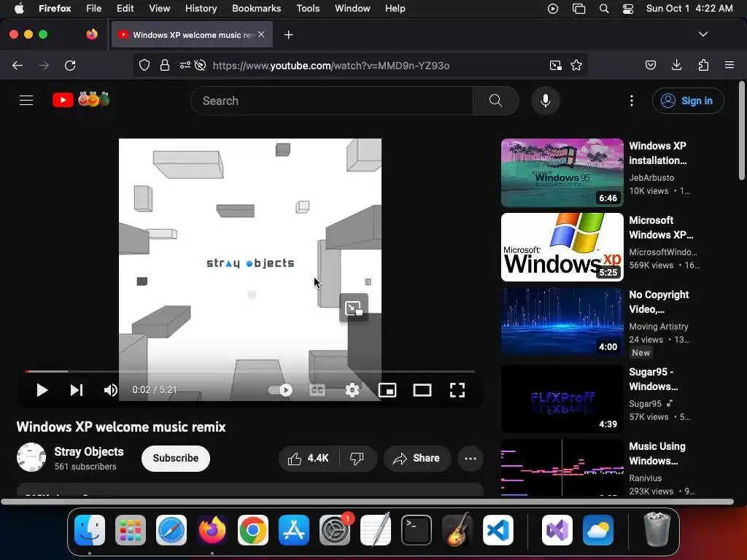Open Music Using Windows video title
This screenshot has height=560, width=747.
657,454
